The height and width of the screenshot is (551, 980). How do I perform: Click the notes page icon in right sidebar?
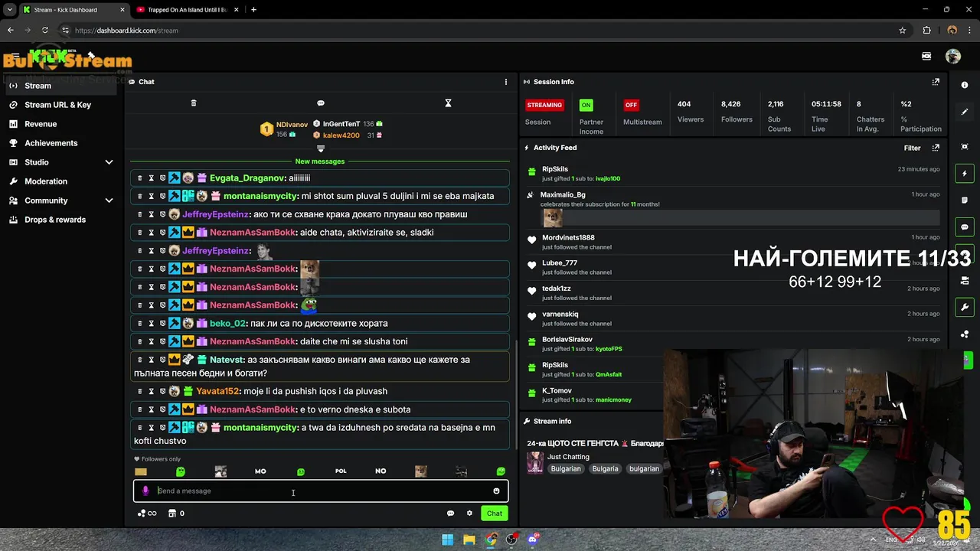coord(965,201)
